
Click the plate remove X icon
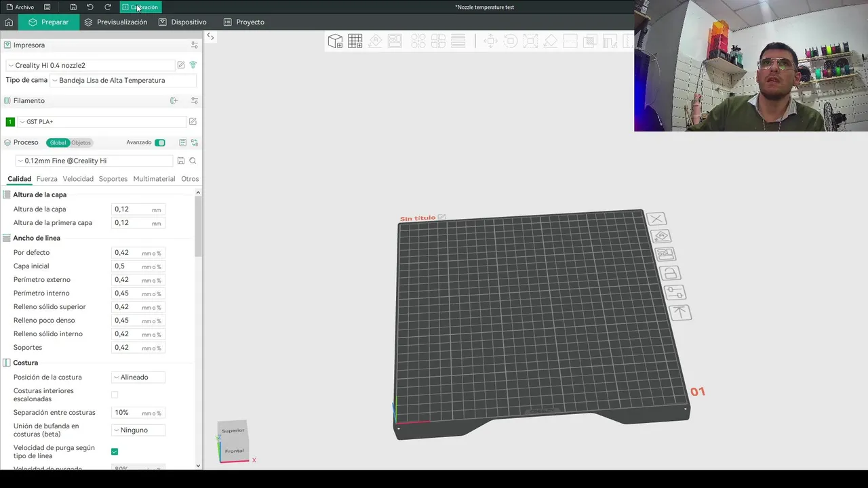[x=656, y=219]
